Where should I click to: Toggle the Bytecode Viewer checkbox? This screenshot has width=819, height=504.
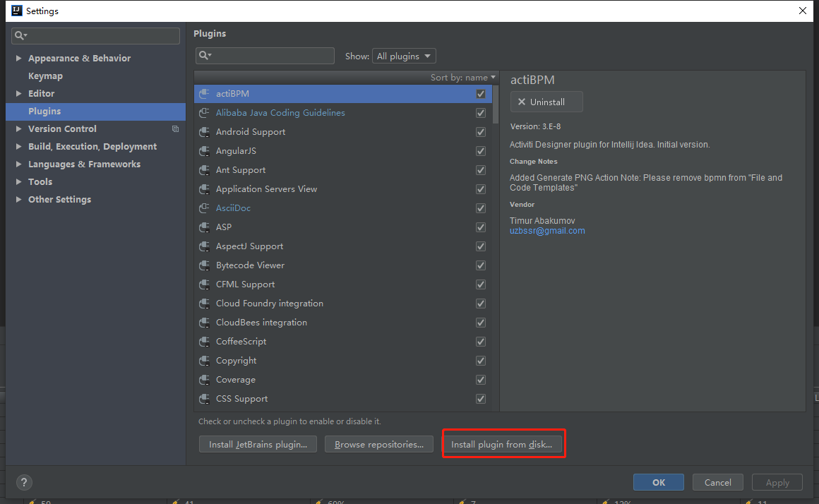(x=481, y=265)
